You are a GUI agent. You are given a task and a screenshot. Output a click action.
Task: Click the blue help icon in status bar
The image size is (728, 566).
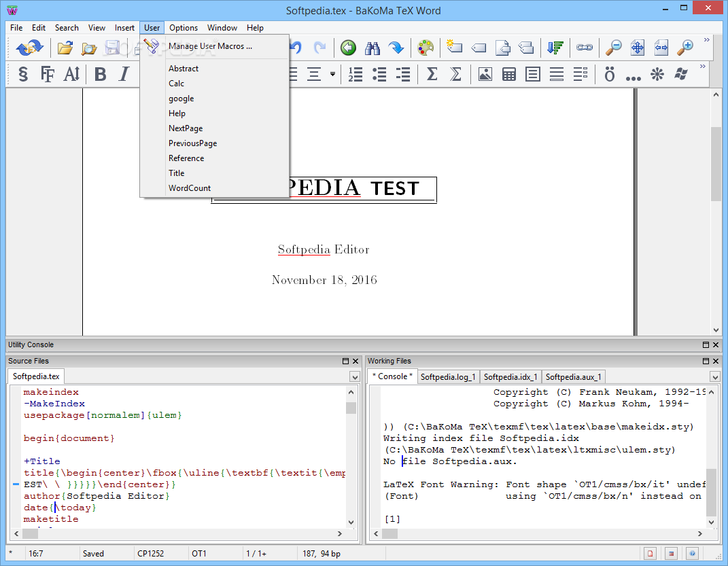(x=692, y=553)
